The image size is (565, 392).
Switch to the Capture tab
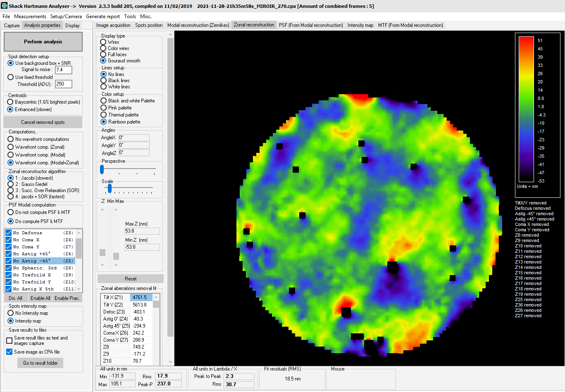(x=12, y=26)
